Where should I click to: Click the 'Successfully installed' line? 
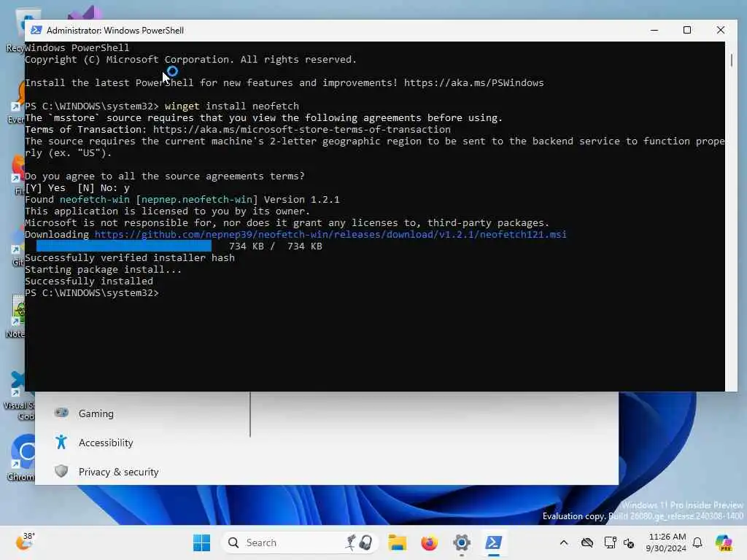(x=88, y=281)
